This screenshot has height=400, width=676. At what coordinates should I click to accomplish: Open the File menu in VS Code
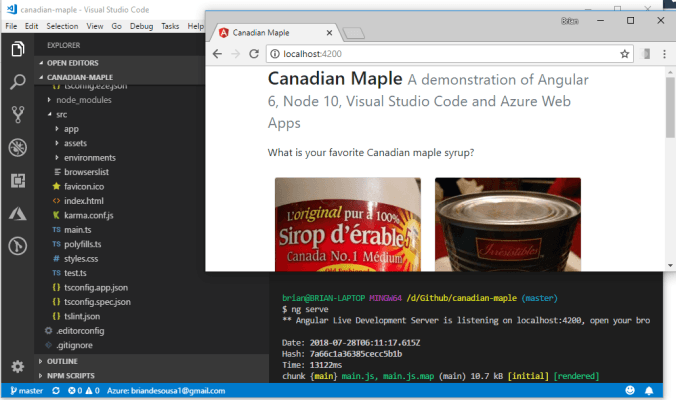click(x=11, y=26)
